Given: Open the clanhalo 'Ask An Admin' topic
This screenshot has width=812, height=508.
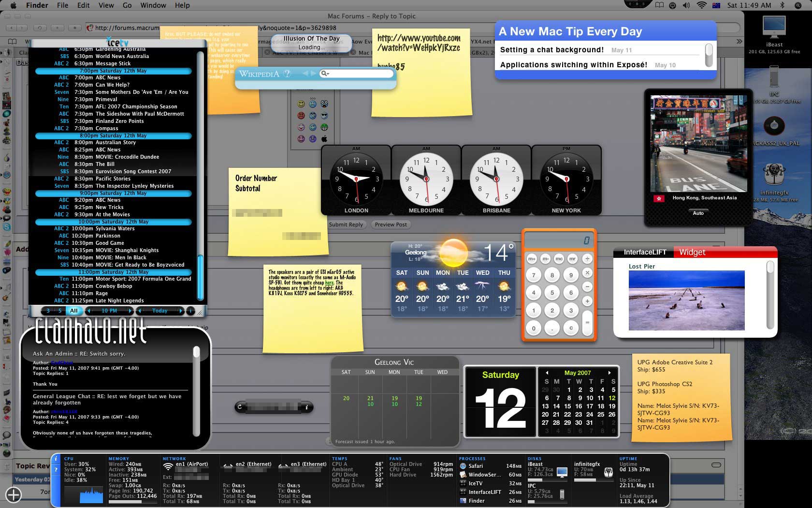Looking at the screenshot, I should coord(79,354).
